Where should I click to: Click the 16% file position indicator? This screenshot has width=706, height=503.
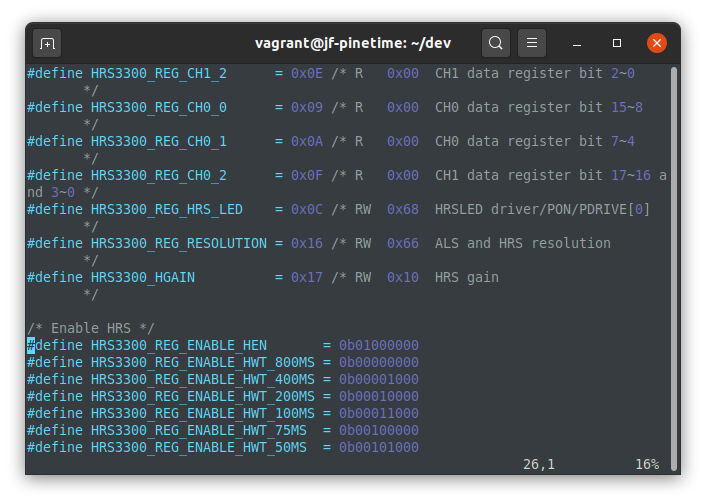coord(647,464)
